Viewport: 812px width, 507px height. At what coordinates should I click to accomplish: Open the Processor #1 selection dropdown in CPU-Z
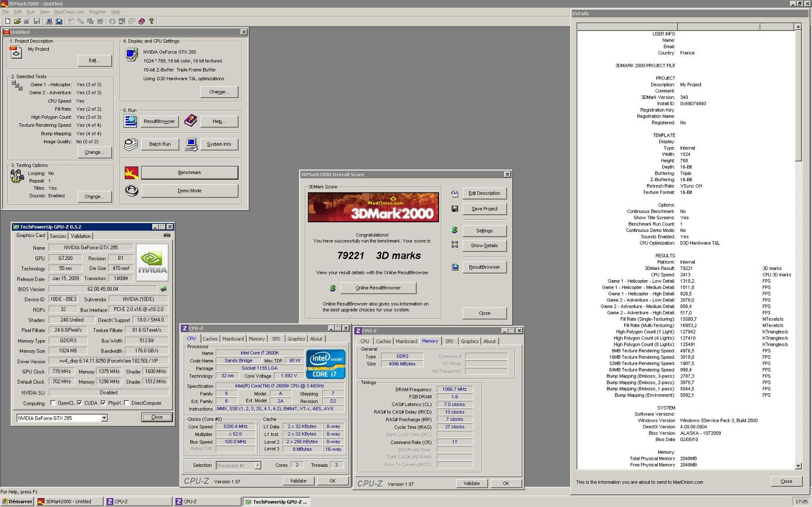click(x=257, y=465)
